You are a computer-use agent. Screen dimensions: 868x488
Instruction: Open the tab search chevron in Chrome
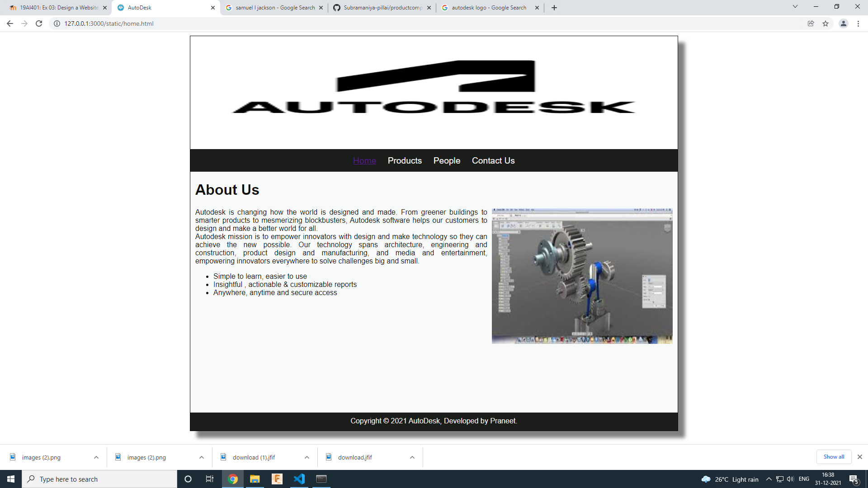795,7
